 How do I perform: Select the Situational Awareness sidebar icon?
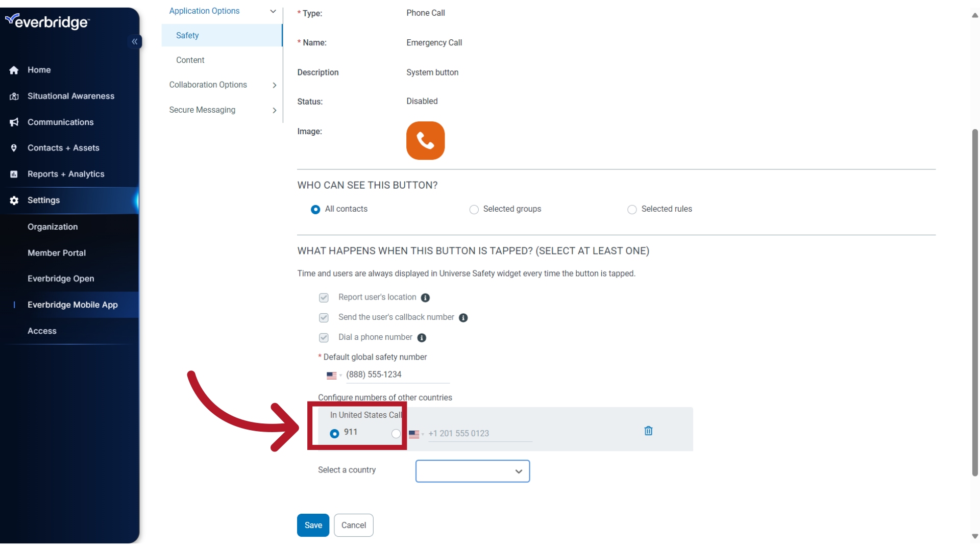point(14,96)
